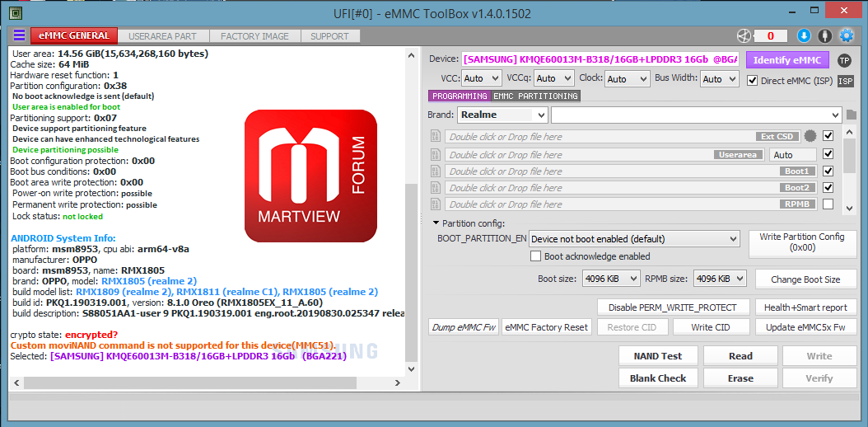Open the empty firmware model dropdown
This screenshot has width=868, height=427.
click(x=697, y=115)
